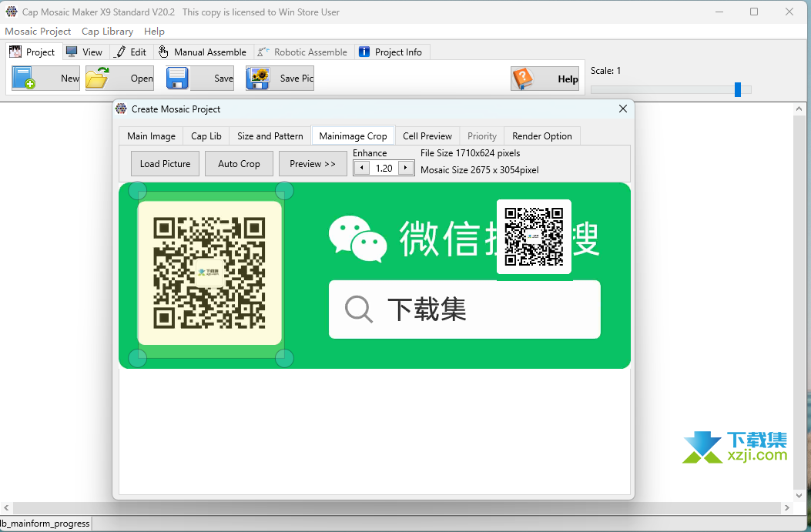This screenshot has width=811, height=532.
Task: Click the highlighted QR code in crop area
Action: pos(209,273)
